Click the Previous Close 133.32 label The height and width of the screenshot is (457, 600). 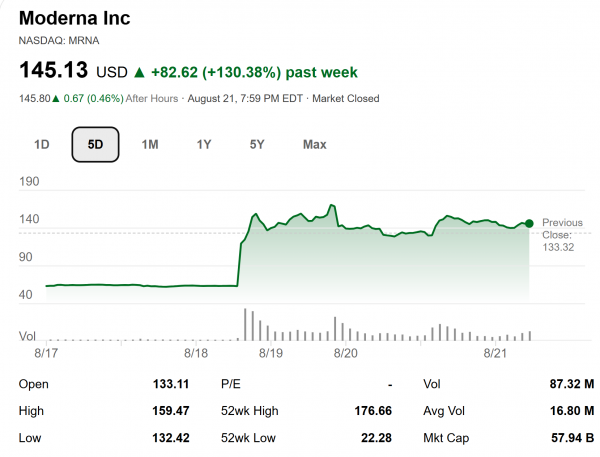click(x=562, y=235)
